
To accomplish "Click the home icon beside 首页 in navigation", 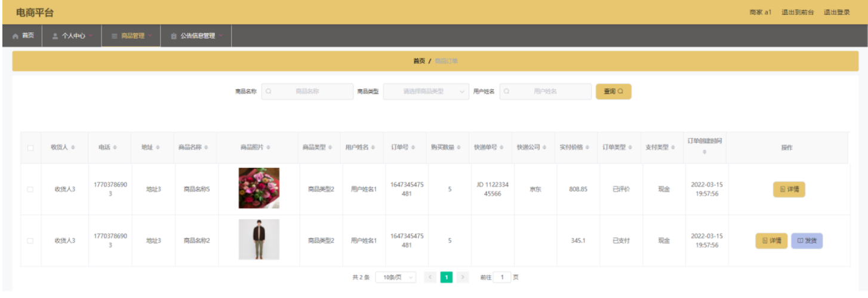I will coord(16,36).
